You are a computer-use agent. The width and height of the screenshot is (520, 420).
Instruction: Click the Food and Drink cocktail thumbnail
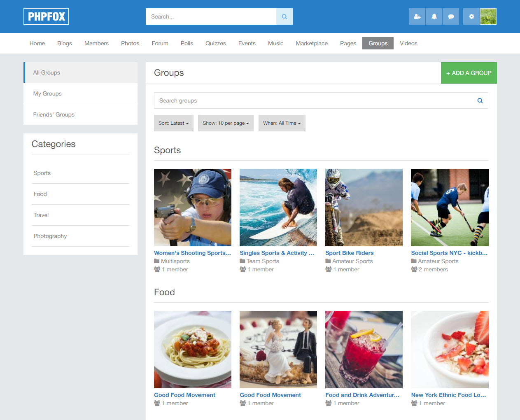tap(364, 350)
